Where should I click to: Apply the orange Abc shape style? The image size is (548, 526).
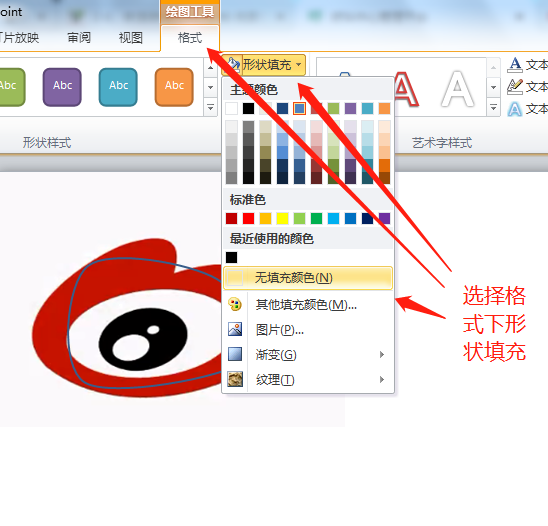174,87
